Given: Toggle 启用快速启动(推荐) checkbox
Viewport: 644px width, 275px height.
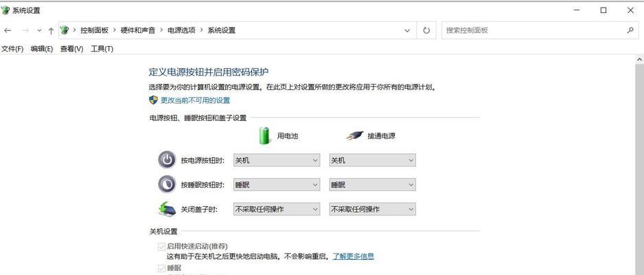Looking at the screenshot, I should (162, 247).
